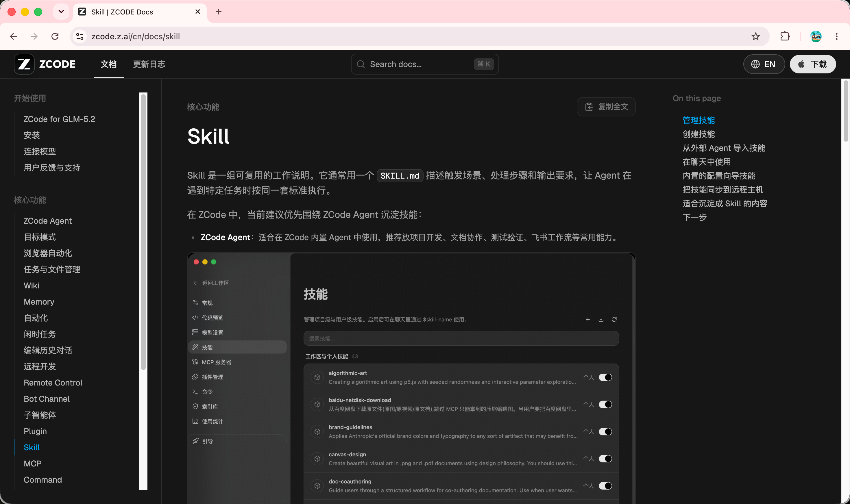The image size is (850, 504).
Task: Click the doc-coauthoring skill cube icon
Action: 317,486
